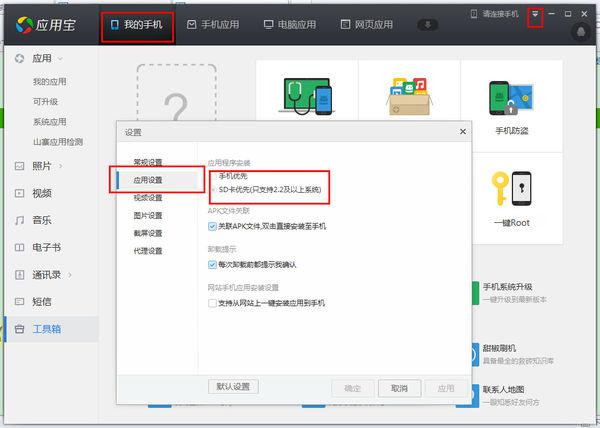Select 图片设置 in settings list
The image size is (600, 428).
tap(148, 216)
